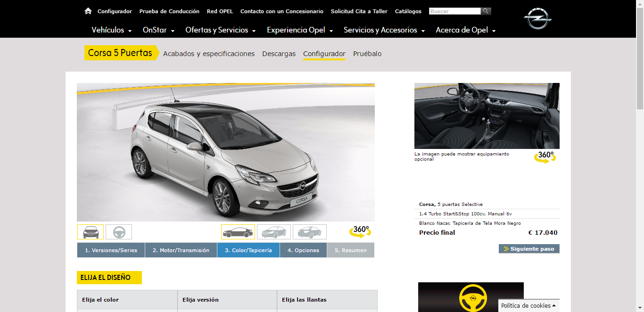Expand the Ofertas y Servicios menu
This screenshot has height=312, width=644.
220,30
